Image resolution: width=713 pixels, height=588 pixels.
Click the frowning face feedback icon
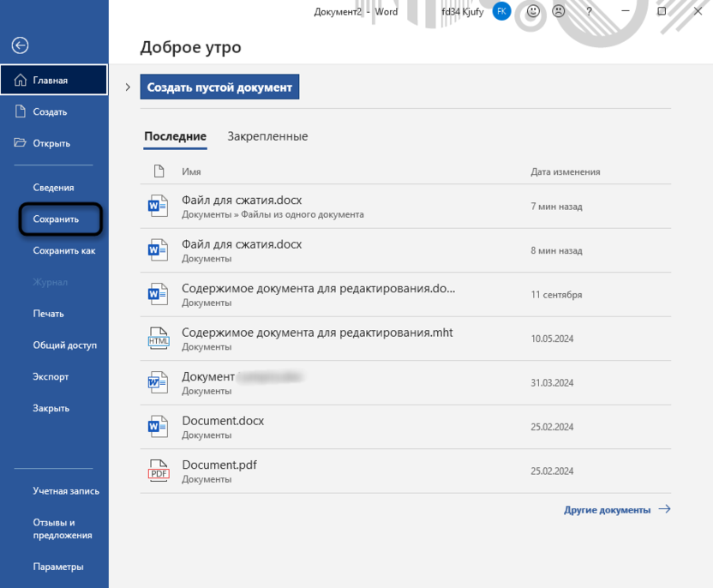(560, 13)
